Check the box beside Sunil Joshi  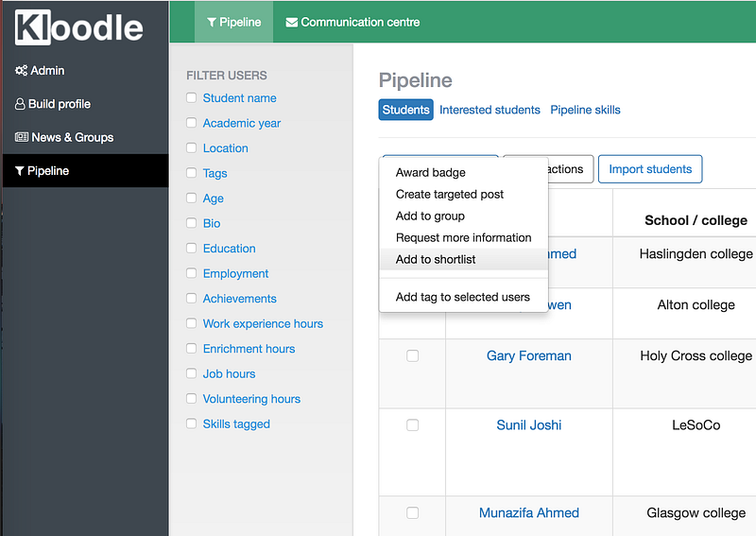pos(412,425)
